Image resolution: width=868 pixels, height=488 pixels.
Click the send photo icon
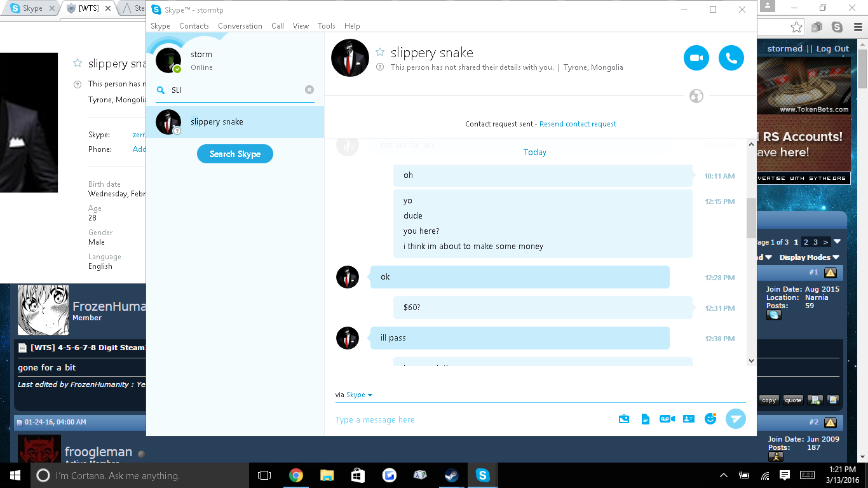[624, 419]
